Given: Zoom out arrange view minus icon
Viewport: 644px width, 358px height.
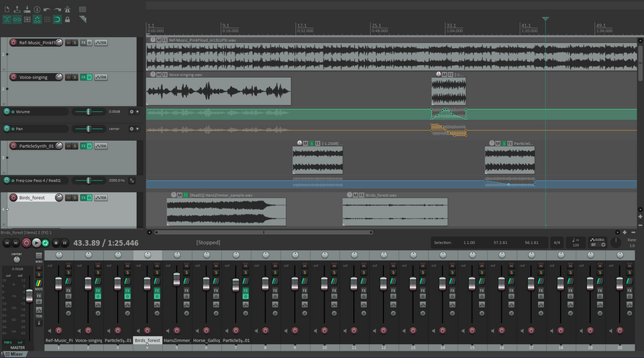Looking at the screenshot, I should click(x=633, y=233).
